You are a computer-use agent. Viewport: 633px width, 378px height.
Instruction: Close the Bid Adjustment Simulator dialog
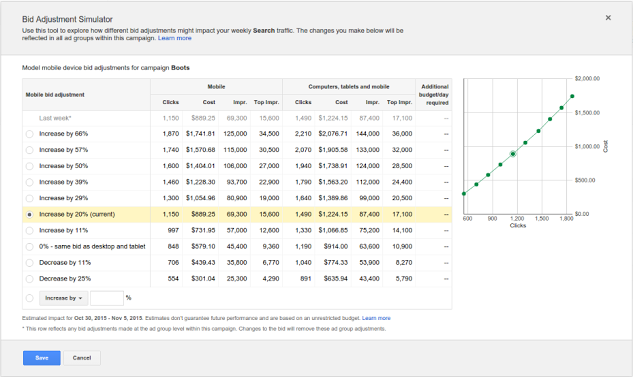tap(608, 18)
